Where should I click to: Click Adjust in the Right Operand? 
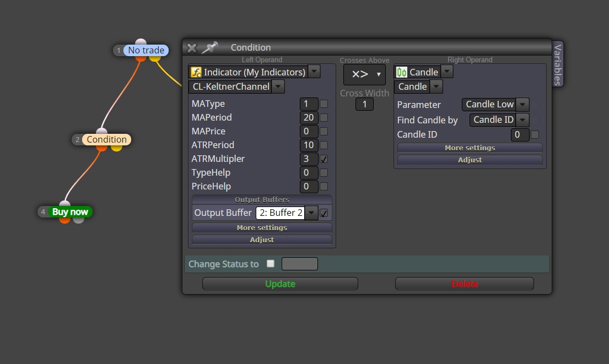[470, 160]
